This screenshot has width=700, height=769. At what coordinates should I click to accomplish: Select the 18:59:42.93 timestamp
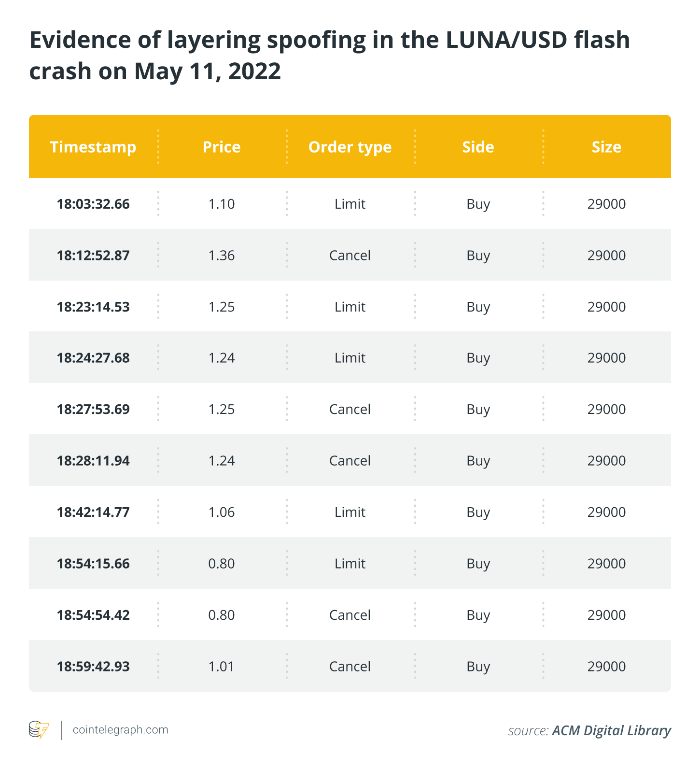coord(93,667)
